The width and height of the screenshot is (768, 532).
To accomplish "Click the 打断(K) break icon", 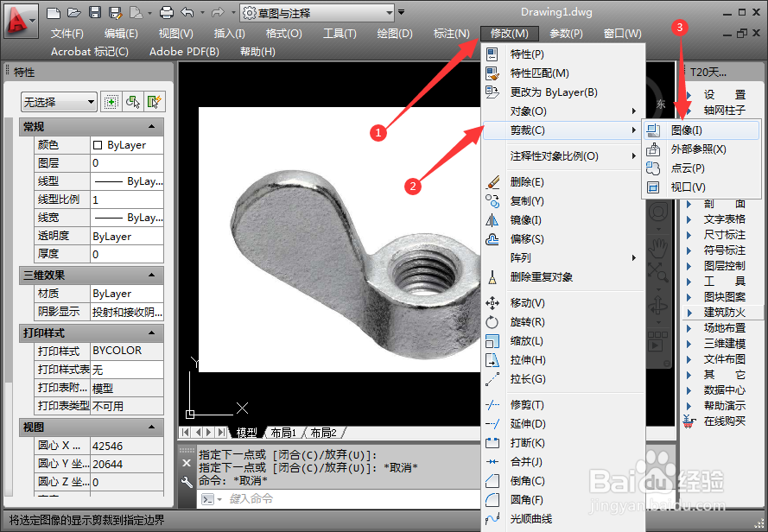I will tap(492, 443).
